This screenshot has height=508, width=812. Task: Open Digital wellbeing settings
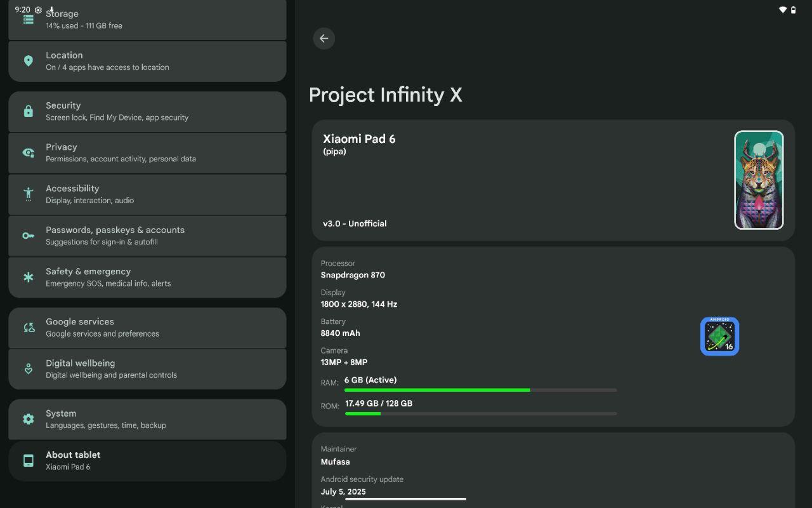[147, 369]
